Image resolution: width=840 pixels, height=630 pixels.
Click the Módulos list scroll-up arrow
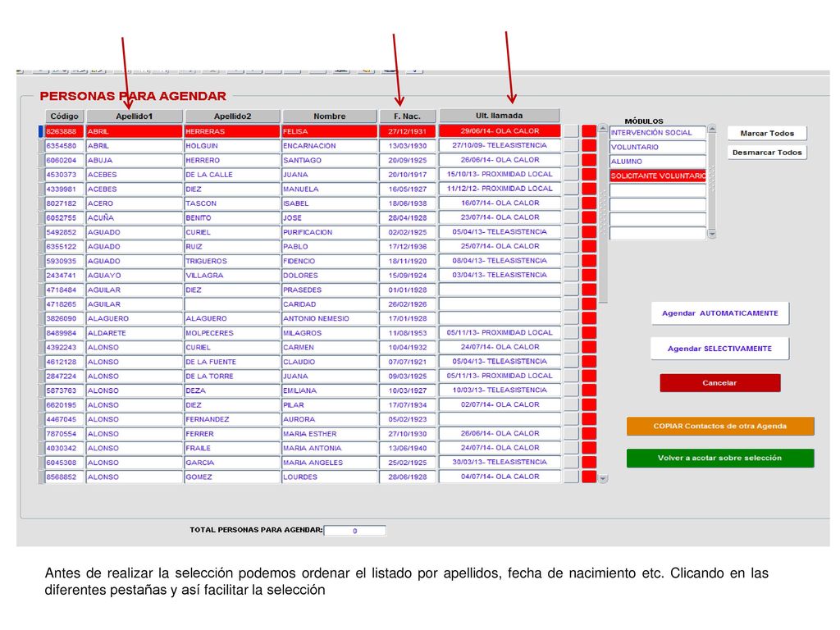(712, 129)
